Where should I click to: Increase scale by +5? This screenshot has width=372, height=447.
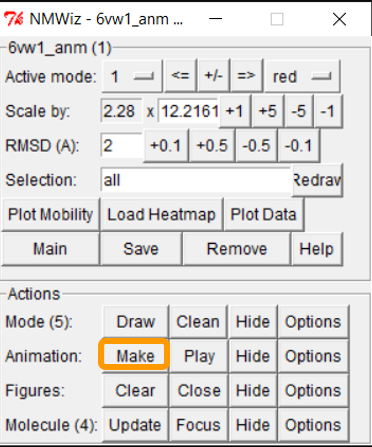(268, 111)
